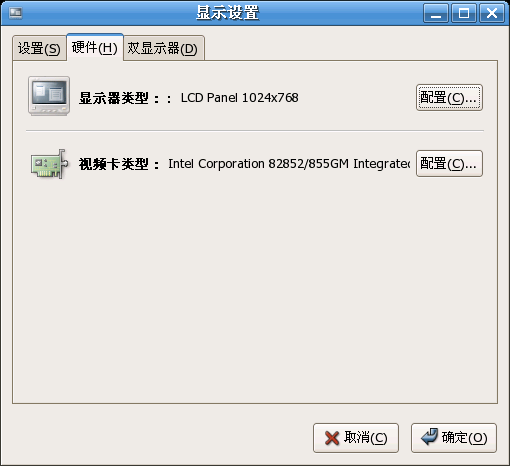This screenshot has width=510, height=466.
Task: Click 配置(C) button for monitor type
Action: click(449, 98)
